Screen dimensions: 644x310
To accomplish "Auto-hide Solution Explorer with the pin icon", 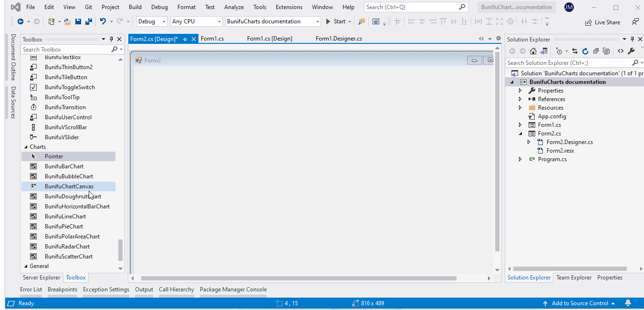I will pos(633,39).
